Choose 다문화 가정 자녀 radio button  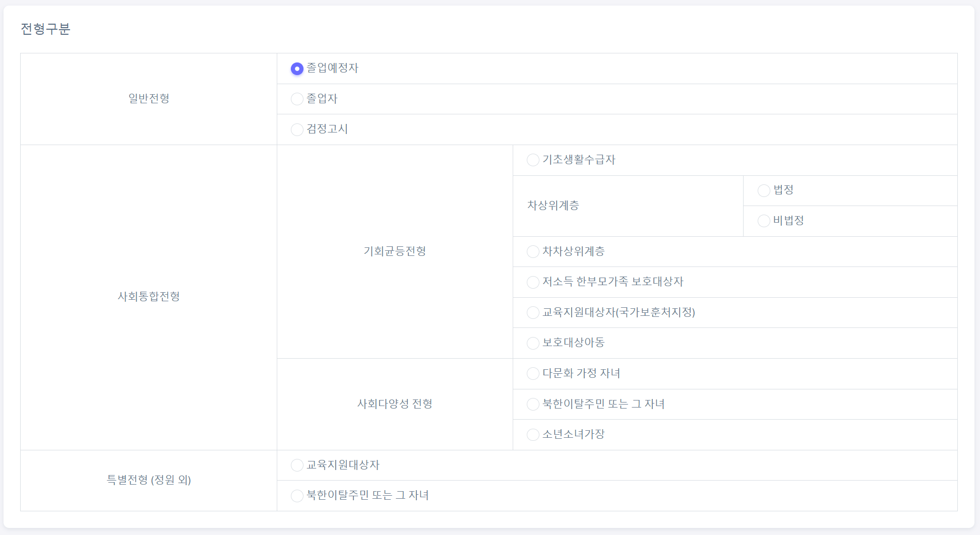pos(533,374)
